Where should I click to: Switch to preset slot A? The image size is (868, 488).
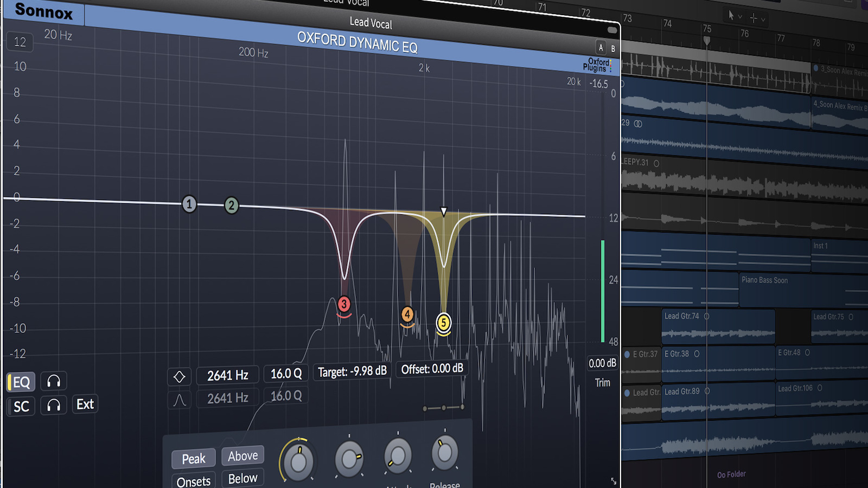coord(601,47)
